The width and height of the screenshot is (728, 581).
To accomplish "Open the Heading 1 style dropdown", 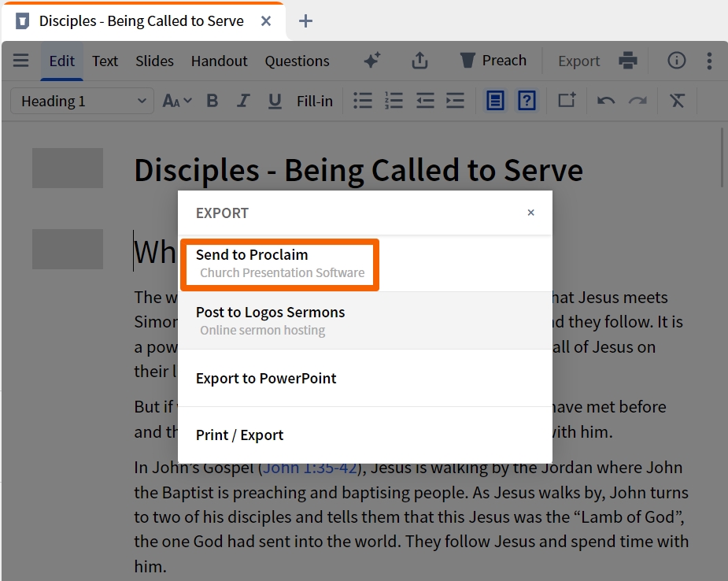I will pyautogui.click(x=82, y=101).
